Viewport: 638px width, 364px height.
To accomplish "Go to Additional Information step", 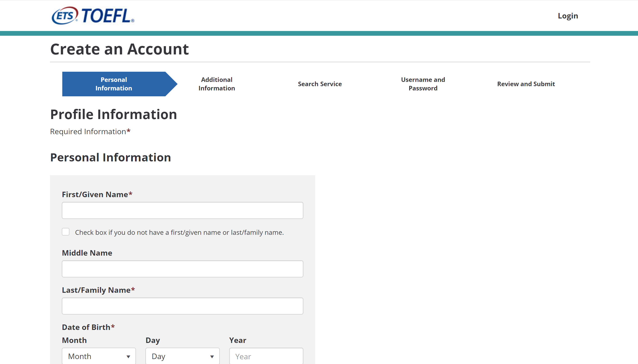I will click(x=217, y=84).
